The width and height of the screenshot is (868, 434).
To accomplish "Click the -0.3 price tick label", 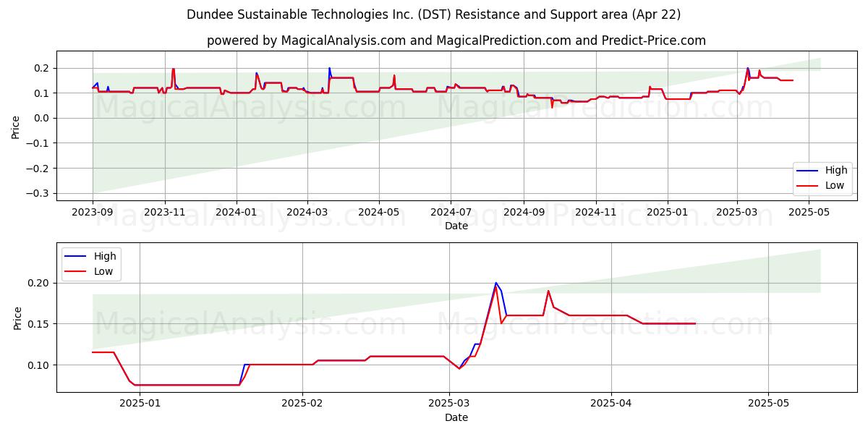I will click(38, 193).
